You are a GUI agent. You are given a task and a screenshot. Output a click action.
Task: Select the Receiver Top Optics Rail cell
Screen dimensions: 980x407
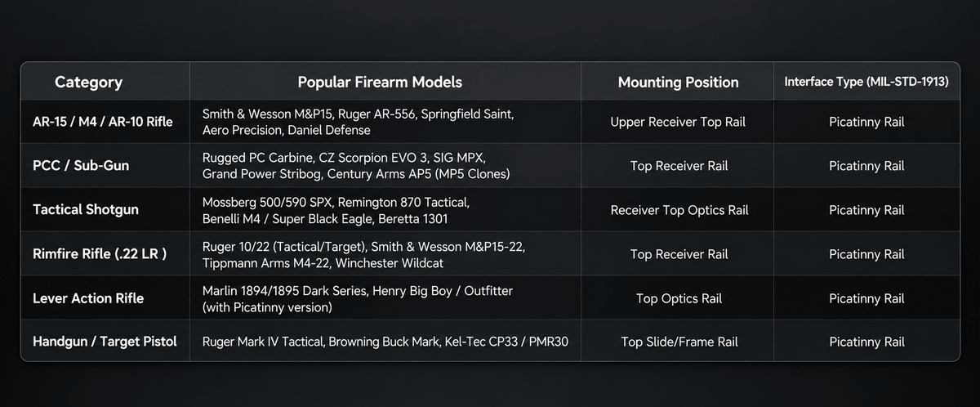[679, 210]
